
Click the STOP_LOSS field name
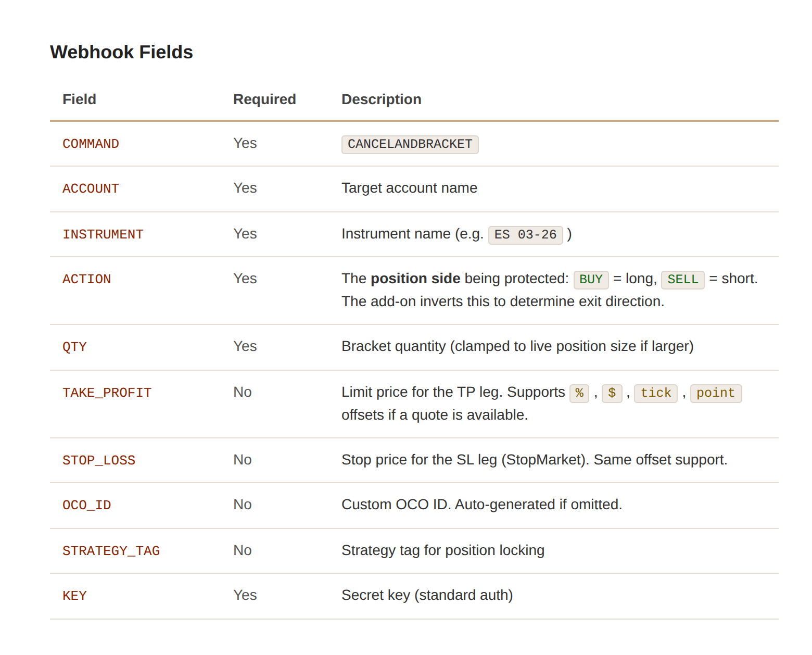[99, 460]
